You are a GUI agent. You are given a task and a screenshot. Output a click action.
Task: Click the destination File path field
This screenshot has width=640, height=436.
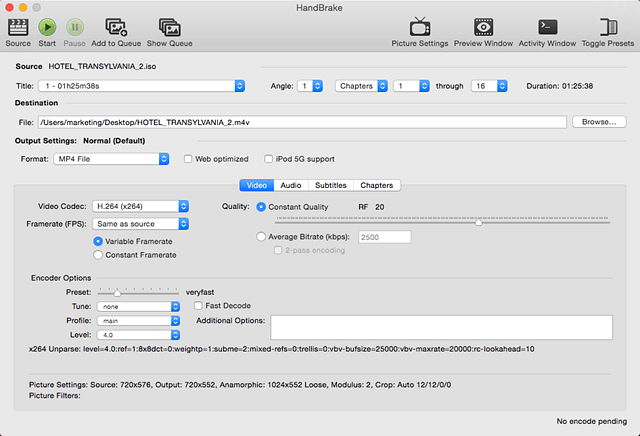302,122
